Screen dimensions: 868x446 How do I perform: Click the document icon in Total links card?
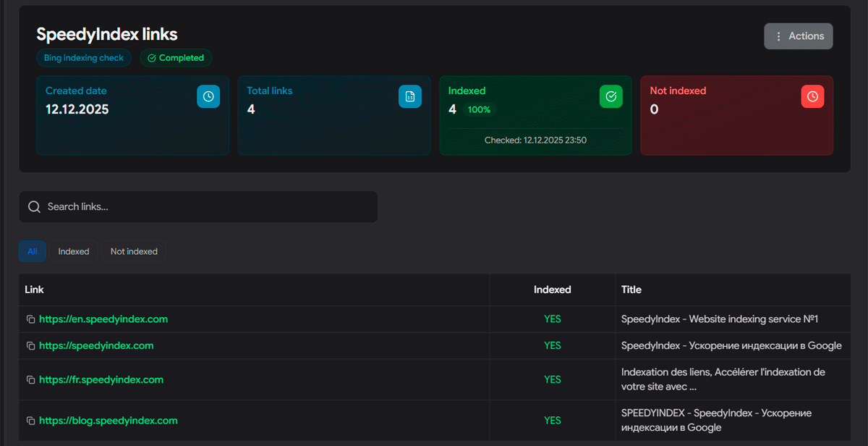pyautogui.click(x=410, y=96)
